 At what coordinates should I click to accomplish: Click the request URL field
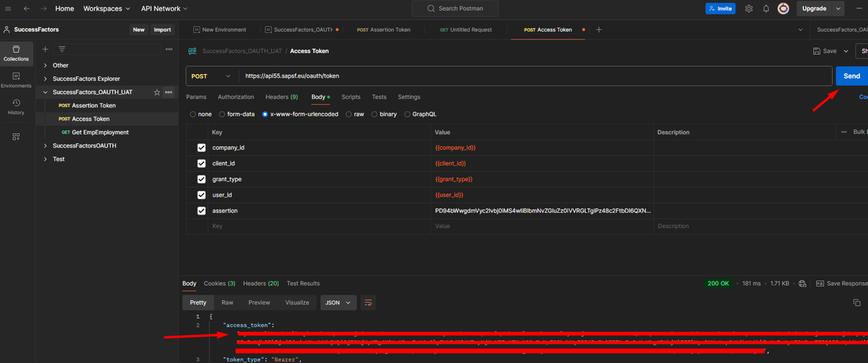(x=535, y=76)
